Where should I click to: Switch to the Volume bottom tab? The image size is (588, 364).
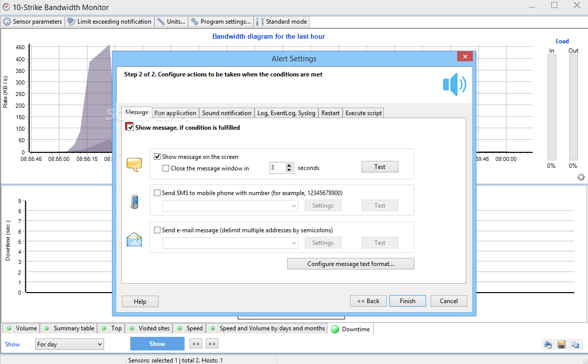coord(21,328)
